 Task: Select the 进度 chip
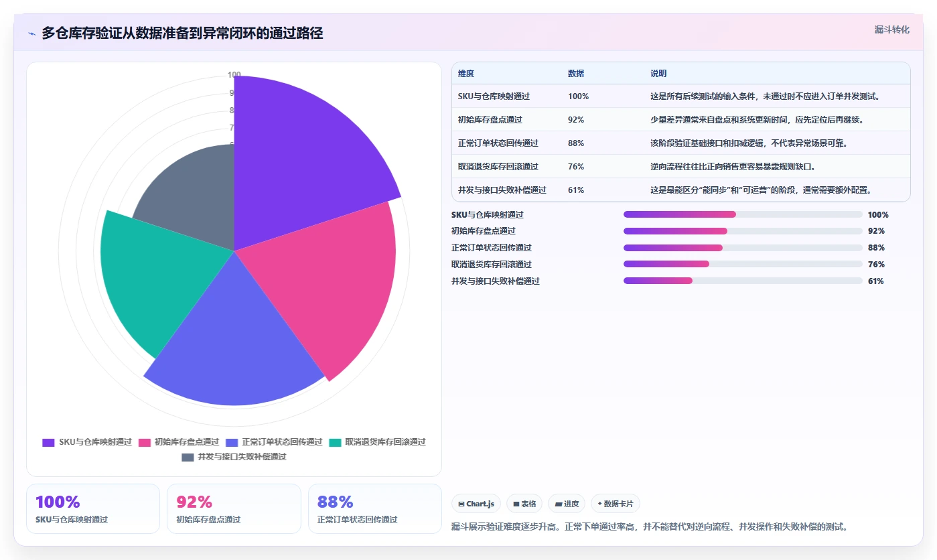pos(567,504)
